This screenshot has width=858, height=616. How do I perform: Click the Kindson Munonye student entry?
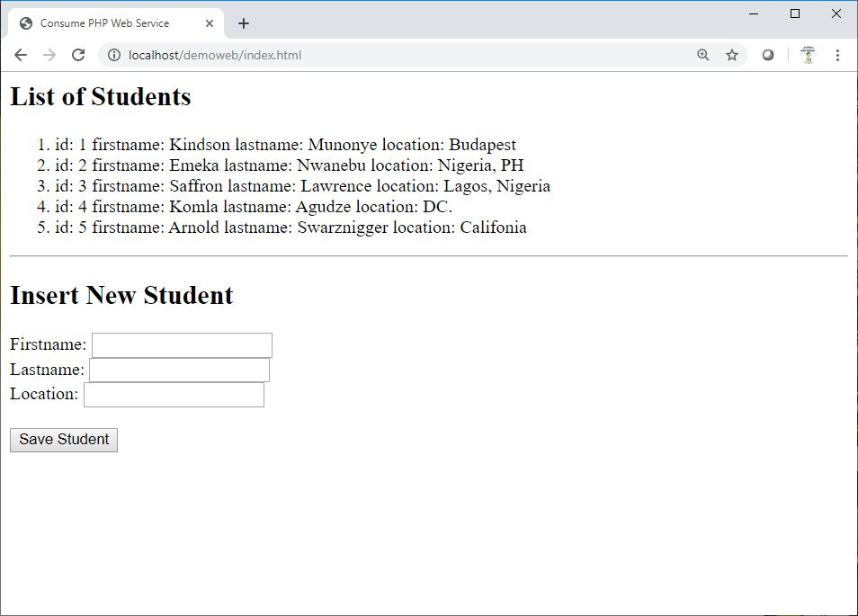tap(285, 145)
